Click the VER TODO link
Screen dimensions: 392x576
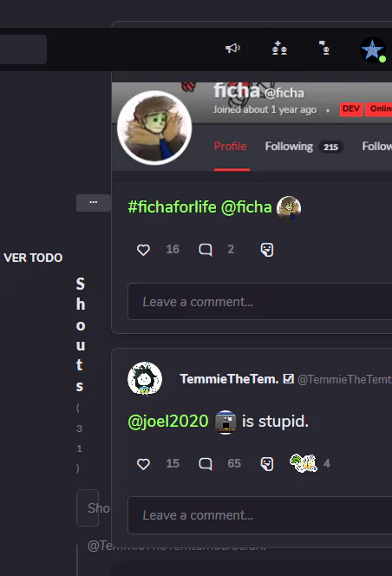click(x=33, y=258)
